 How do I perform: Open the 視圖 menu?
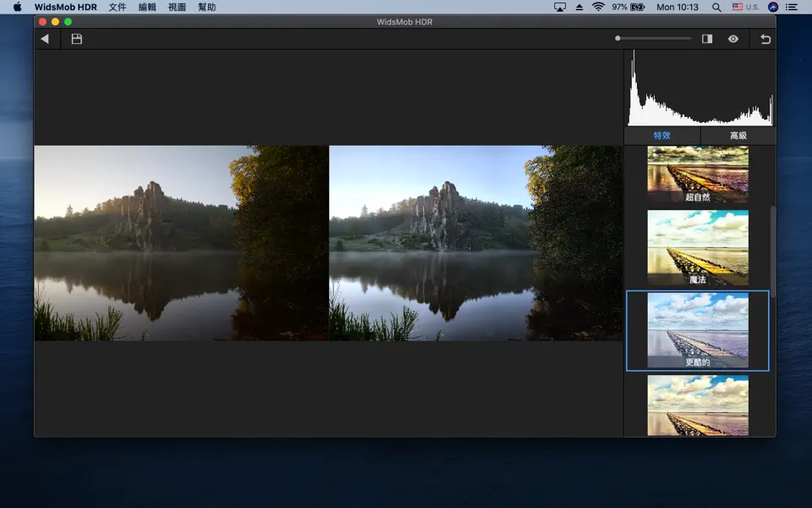178,7
